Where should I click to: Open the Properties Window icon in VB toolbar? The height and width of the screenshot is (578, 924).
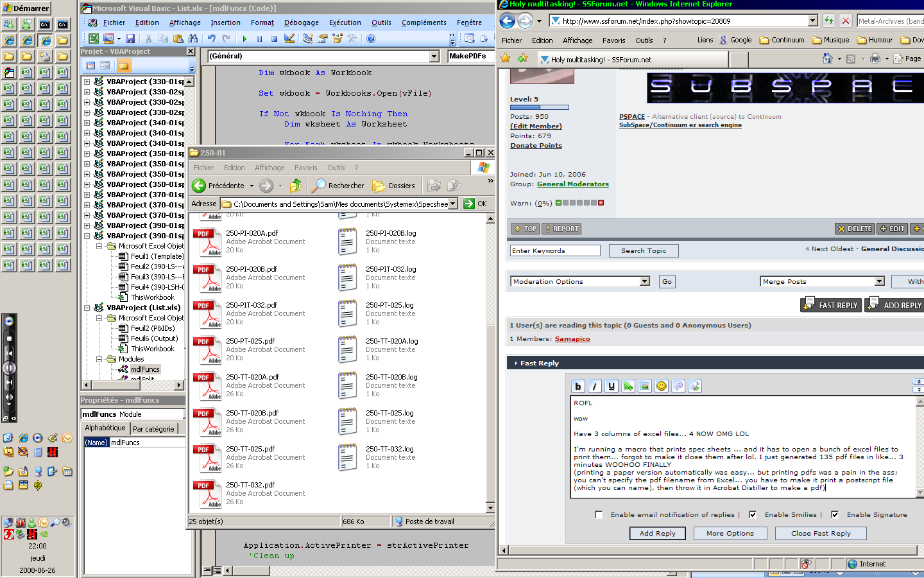[x=323, y=39]
